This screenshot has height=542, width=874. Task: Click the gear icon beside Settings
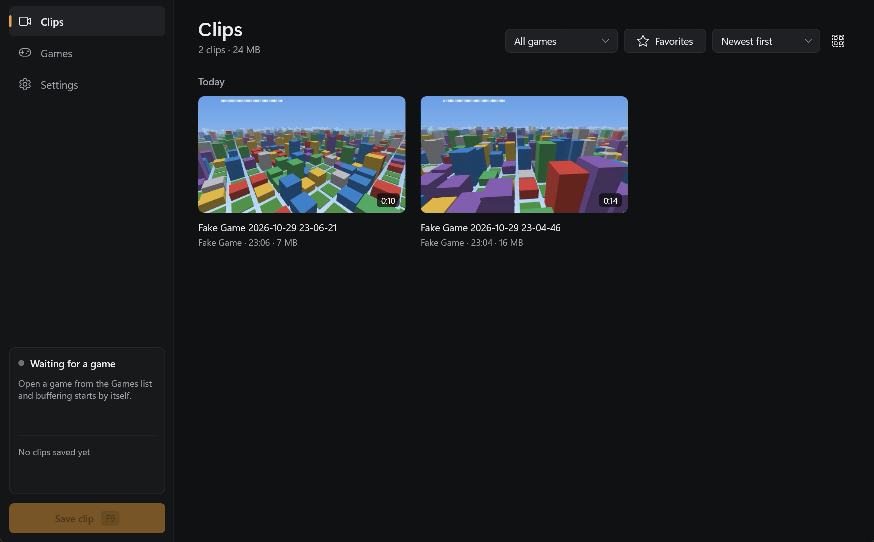(x=25, y=84)
